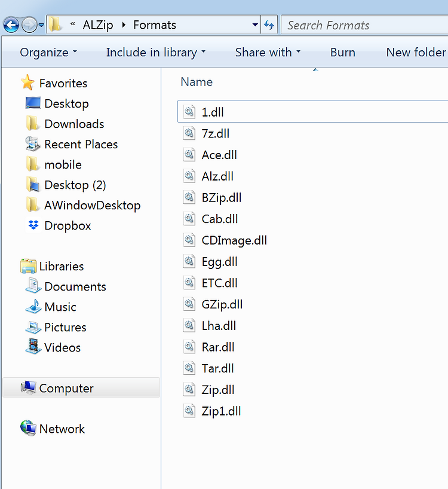This screenshot has height=489, width=448.
Task: Click New folder button
Action: [x=416, y=53]
